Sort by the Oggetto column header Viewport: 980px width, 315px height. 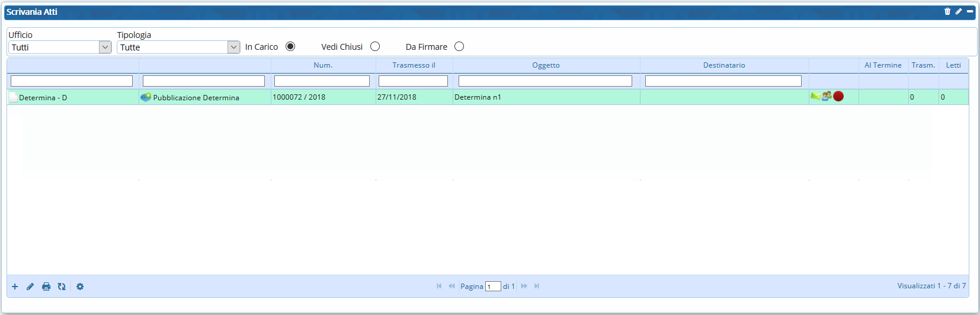point(546,65)
